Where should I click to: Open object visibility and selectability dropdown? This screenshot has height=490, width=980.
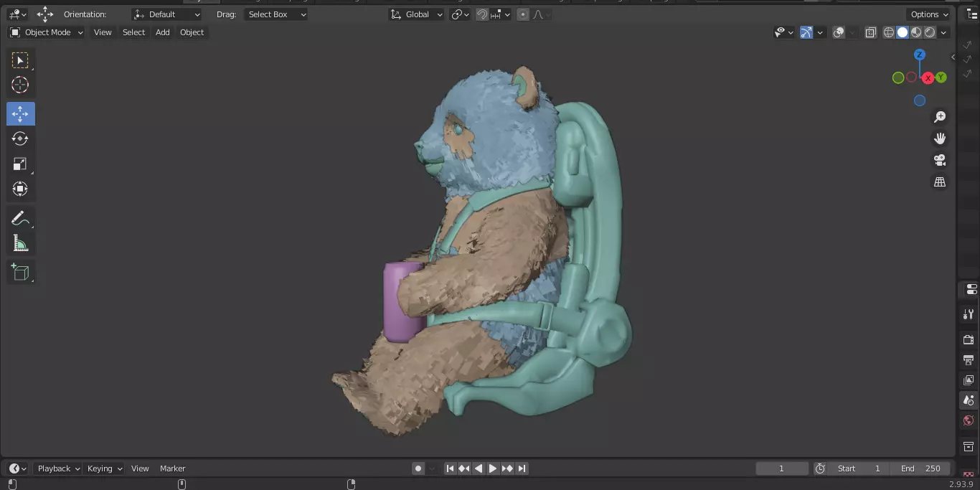(784, 32)
